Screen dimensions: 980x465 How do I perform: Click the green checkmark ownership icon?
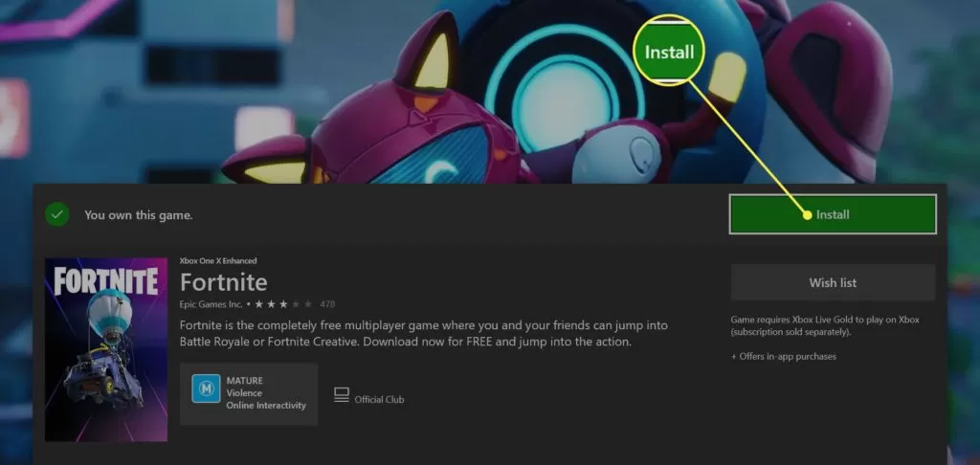(56, 215)
